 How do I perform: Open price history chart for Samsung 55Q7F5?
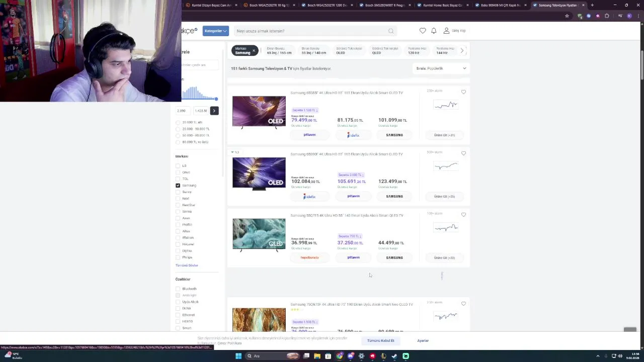click(446, 228)
